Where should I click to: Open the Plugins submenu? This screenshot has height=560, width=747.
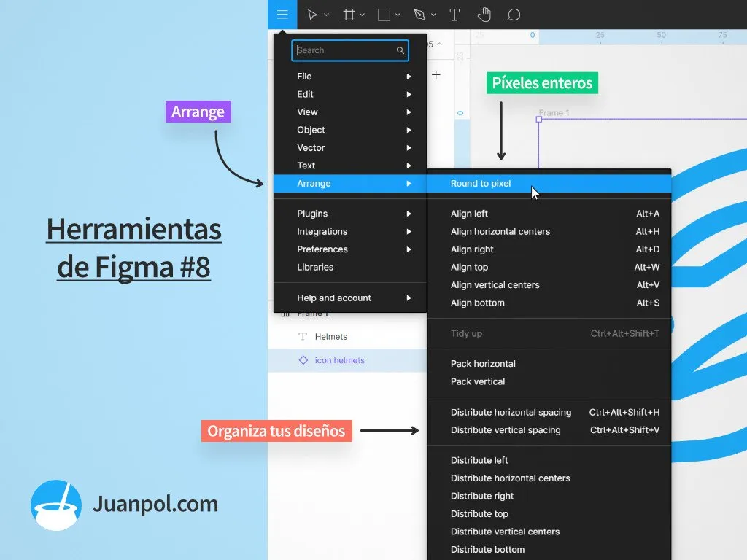point(350,214)
